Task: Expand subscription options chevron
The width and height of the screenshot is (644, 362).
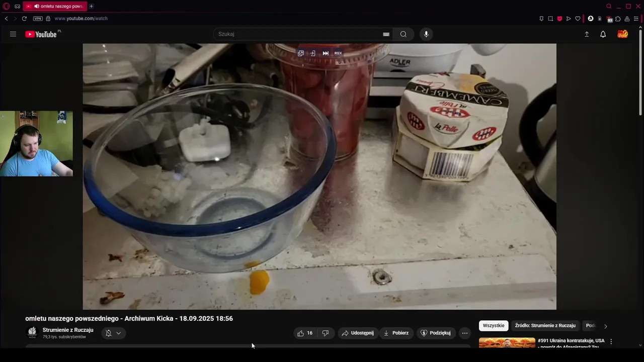Action: (x=119, y=333)
